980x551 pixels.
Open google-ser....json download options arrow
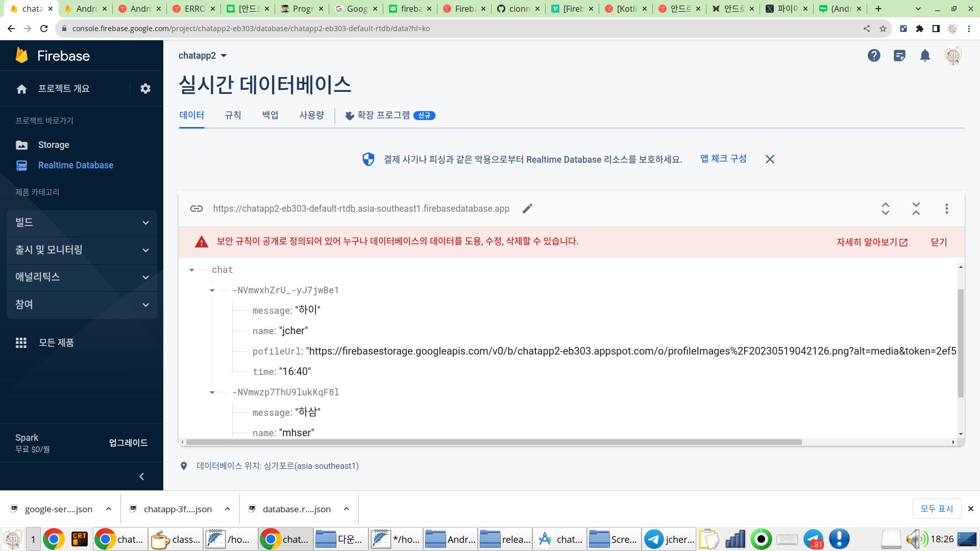[x=109, y=509]
